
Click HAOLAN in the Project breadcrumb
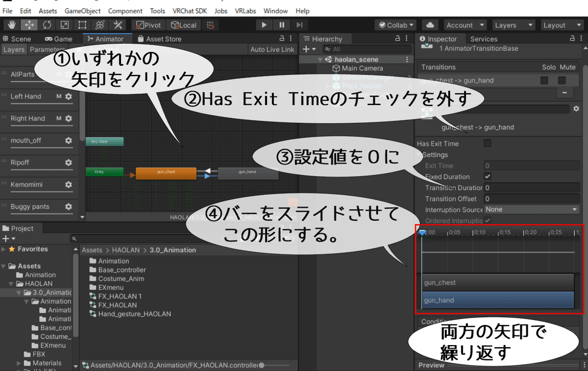[x=125, y=250]
